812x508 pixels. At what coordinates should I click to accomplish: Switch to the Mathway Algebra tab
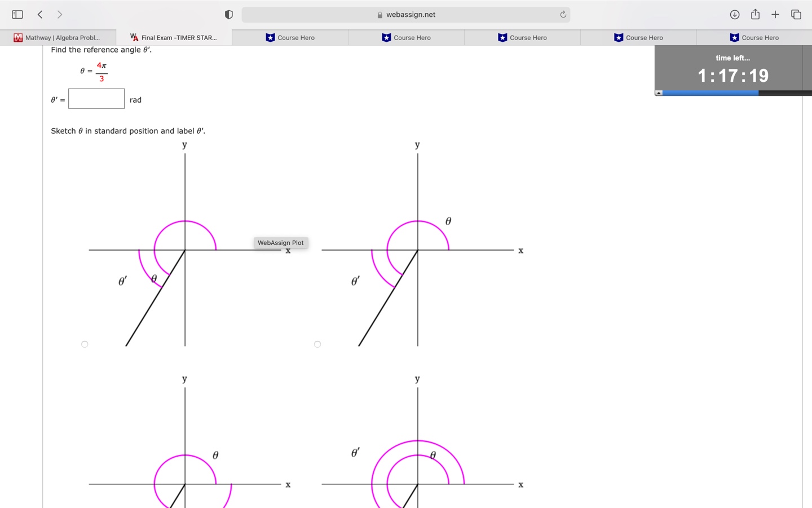[60, 37]
